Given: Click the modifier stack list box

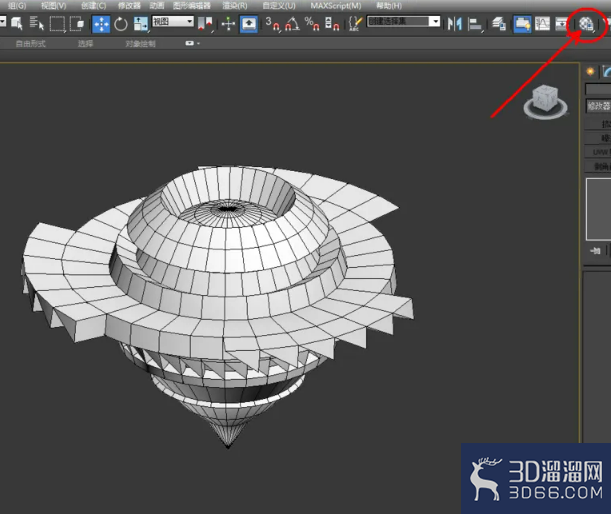Looking at the screenshot, I should (599, 209).
